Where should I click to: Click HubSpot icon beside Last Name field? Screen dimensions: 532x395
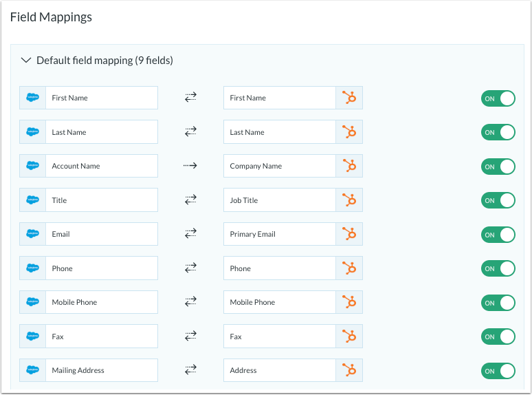tap(349, 131)
